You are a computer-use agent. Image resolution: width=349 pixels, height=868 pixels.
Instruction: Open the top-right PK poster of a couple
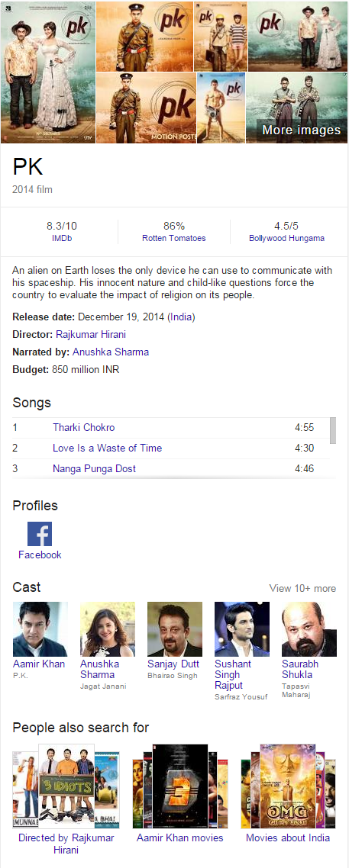[x=298, y=37]
